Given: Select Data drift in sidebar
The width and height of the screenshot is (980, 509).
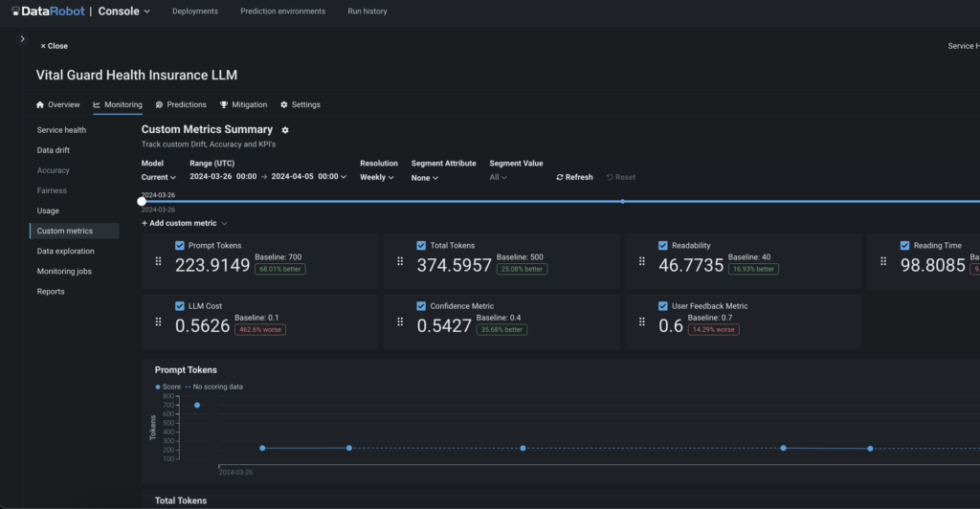Looking at the screenshot, I should 54,150.
